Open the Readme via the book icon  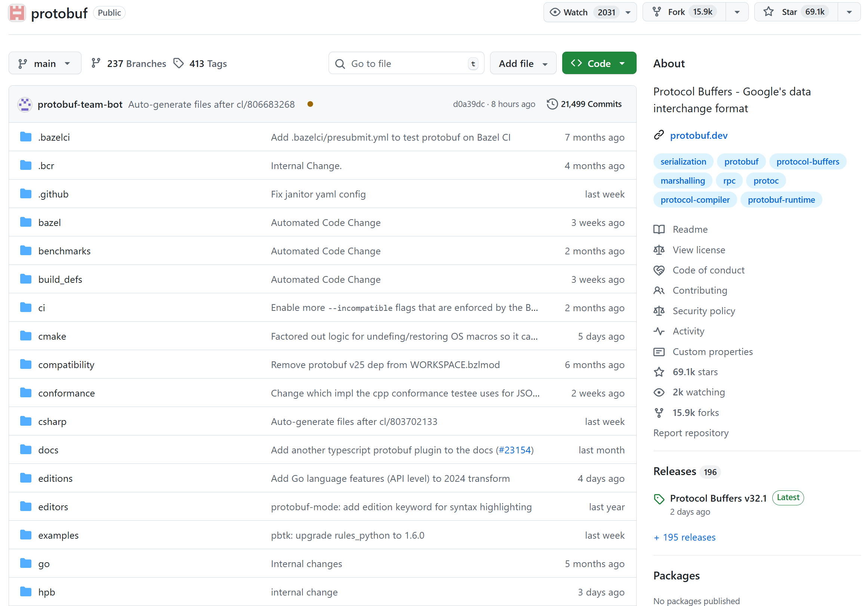point(659,229)
